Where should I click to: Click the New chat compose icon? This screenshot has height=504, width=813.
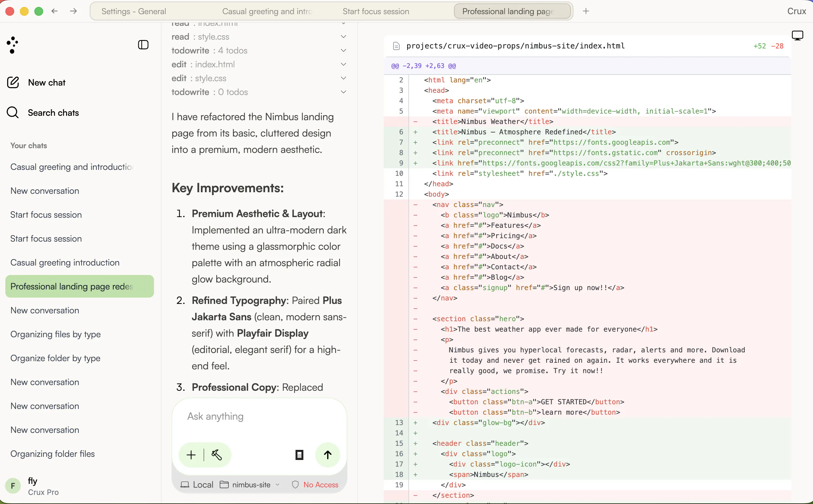[13, 82]
